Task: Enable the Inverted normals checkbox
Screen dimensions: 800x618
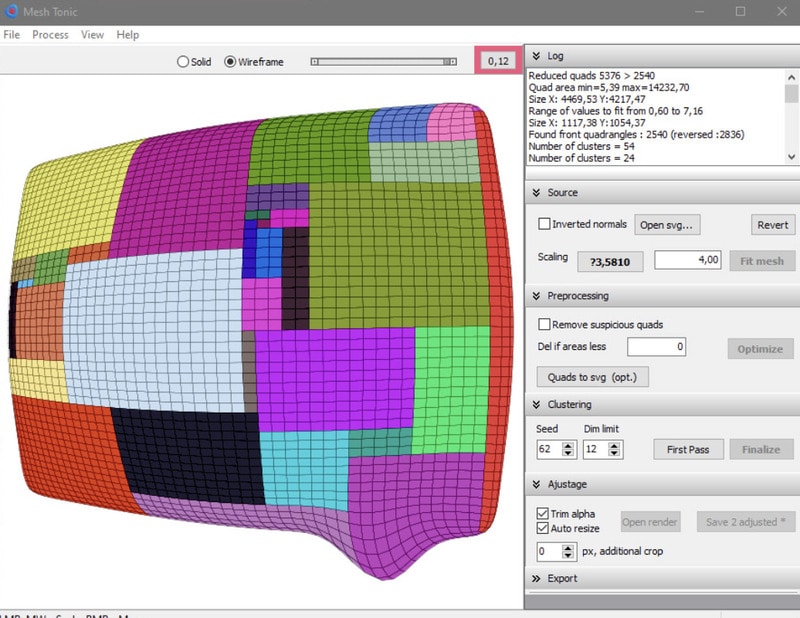Action: tap(544, 225)
